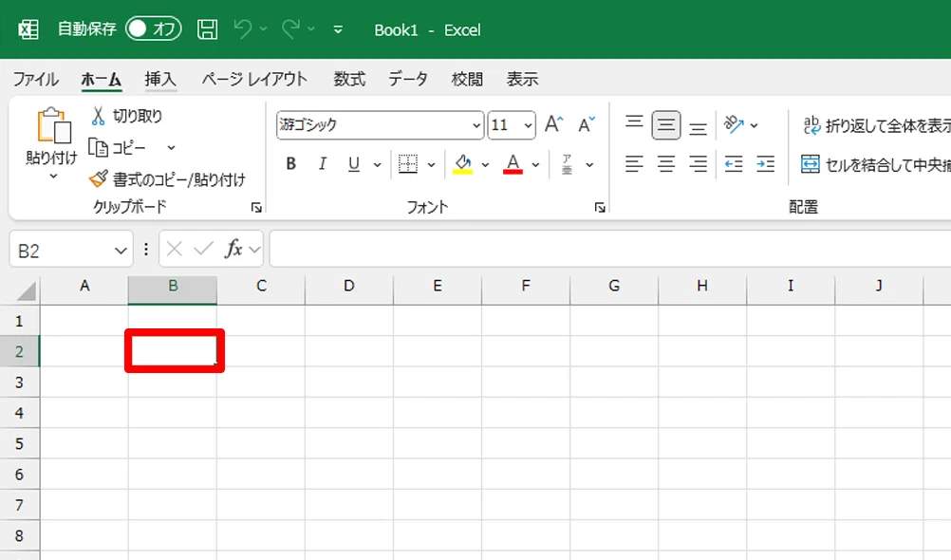Click the Undo arrow icon

pyautogui.click(x=243, y=29)
